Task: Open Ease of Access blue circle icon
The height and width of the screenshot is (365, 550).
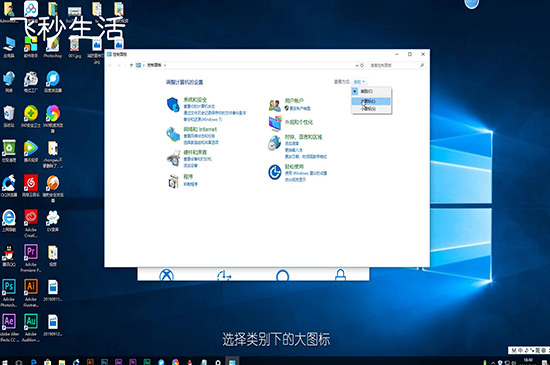Action: tap(275, 172)
